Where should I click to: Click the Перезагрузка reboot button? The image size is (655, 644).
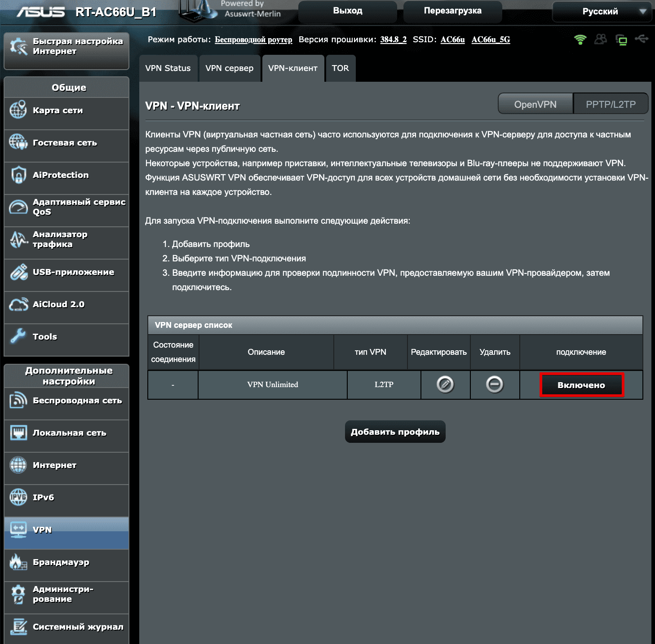[452, 11]
